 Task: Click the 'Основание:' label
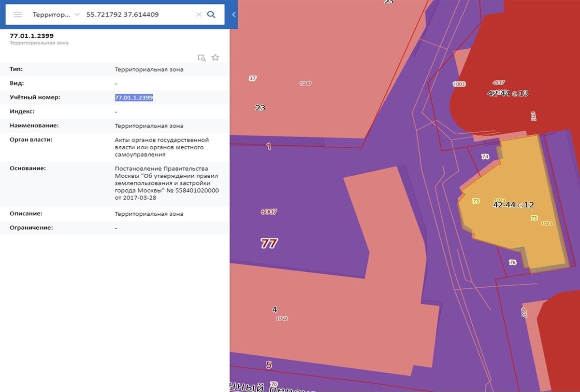(28, 168)
